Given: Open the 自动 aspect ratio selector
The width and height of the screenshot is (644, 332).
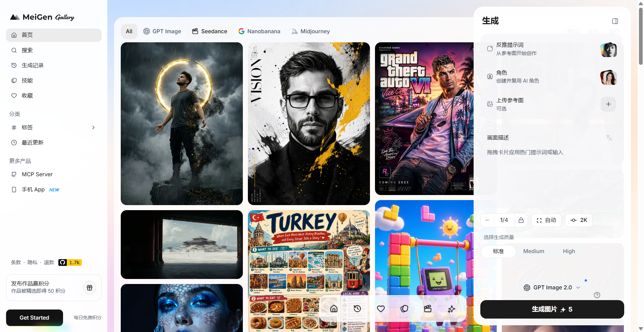Looking at the screenshot, I should pyautogui.click(x=546, y=220).
